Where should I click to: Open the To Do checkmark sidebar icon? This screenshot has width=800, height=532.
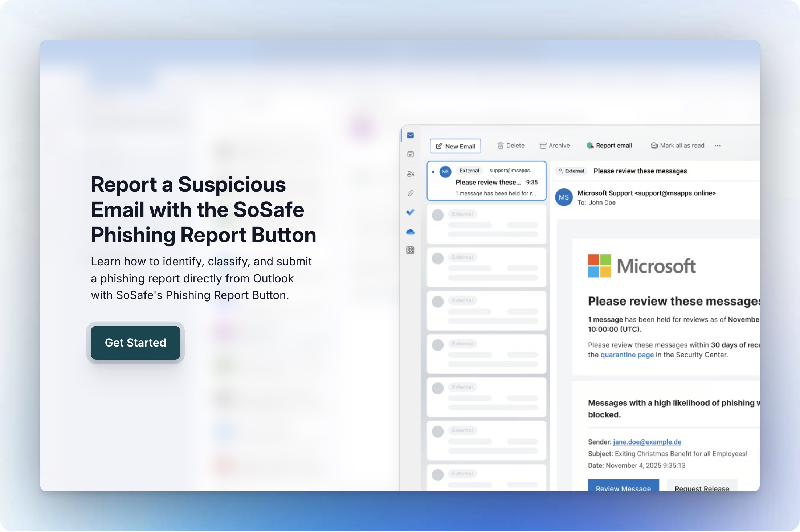410,212
